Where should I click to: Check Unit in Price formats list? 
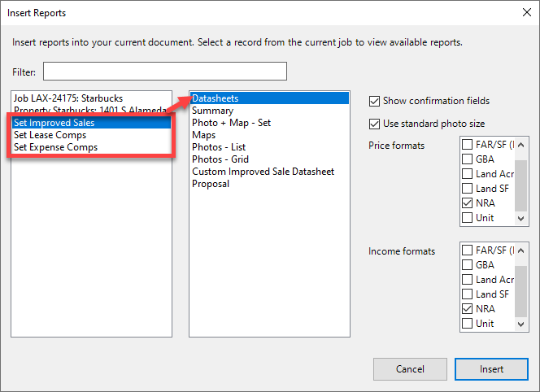(467, 218)
